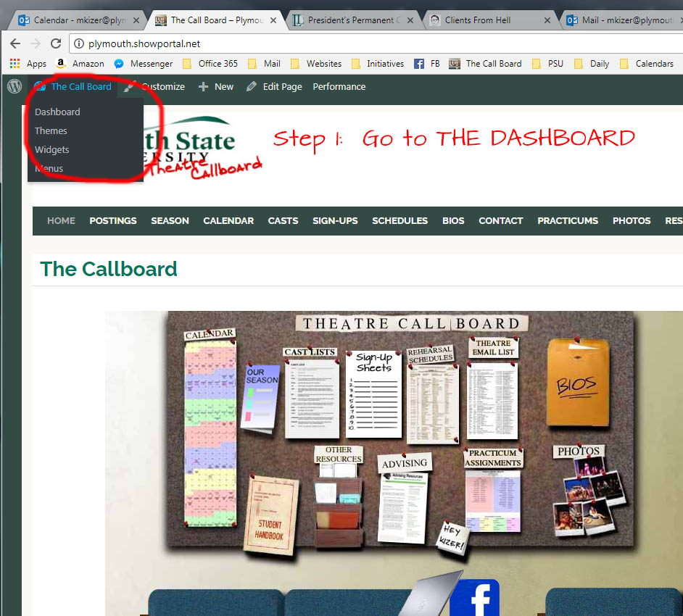This screenshot has width=683, height=616.
Task: Open the PSU bookmark folder
Action: [x=547, y=64]
